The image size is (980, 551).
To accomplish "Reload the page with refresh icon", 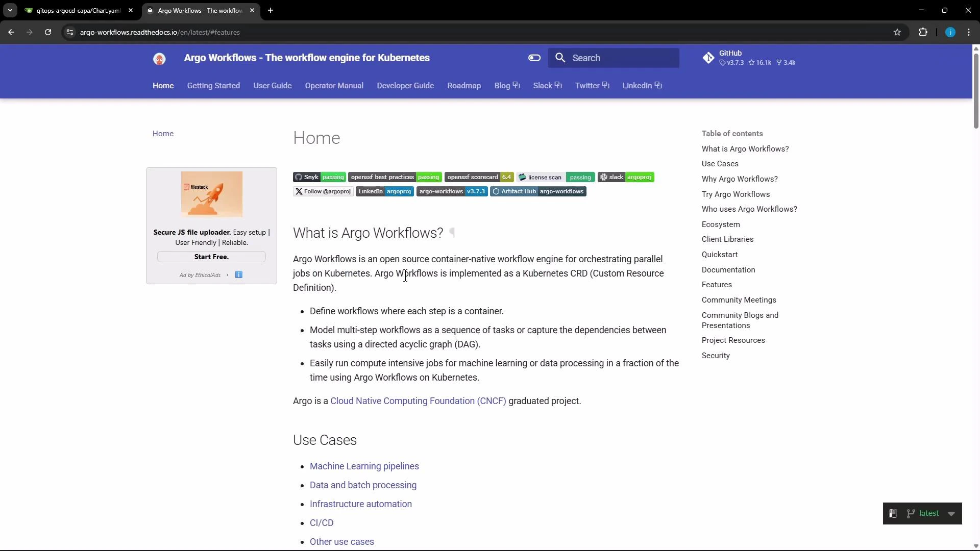I will [x=48, y=32].
